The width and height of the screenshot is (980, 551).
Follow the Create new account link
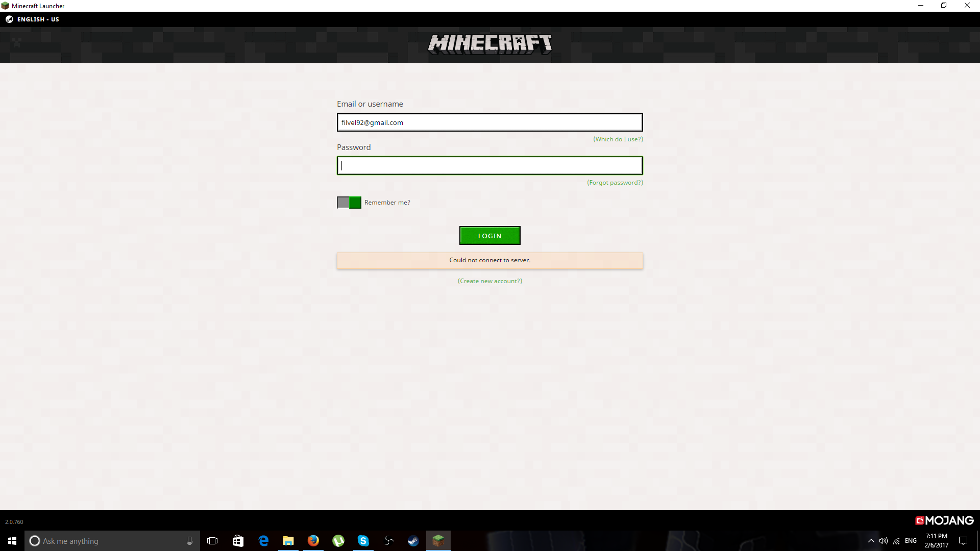489,281
